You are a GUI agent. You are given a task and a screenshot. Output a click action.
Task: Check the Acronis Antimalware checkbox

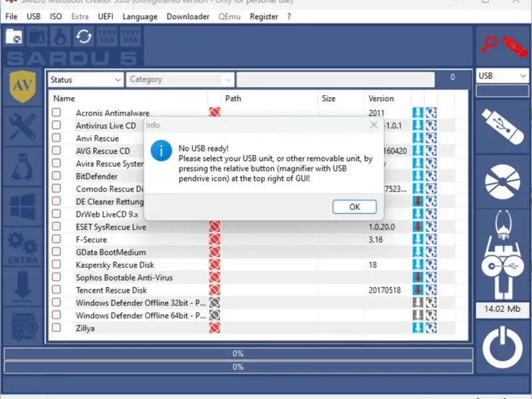pos(57,112)
